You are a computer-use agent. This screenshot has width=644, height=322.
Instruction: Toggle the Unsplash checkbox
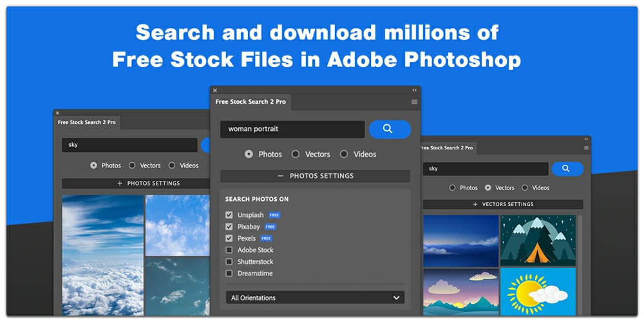[229, 215]
